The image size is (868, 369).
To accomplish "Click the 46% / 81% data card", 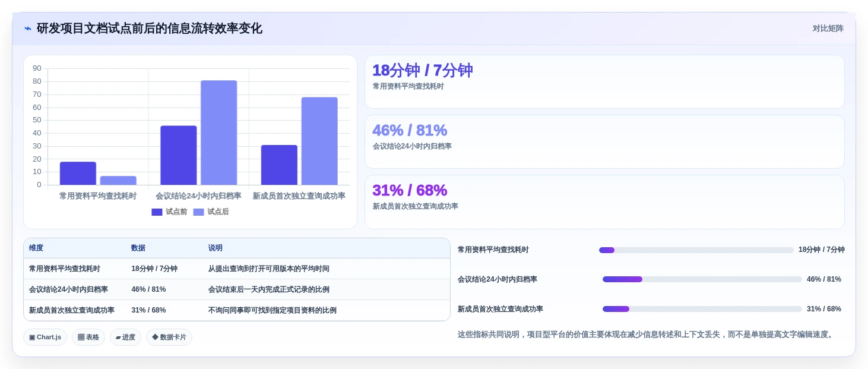I will (x=604, y=142).
